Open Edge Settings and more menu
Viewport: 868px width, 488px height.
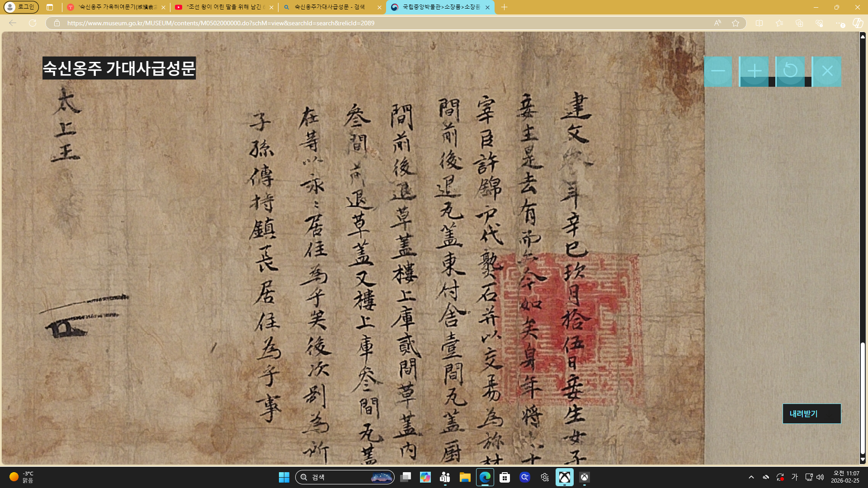(x=839, y=23)
